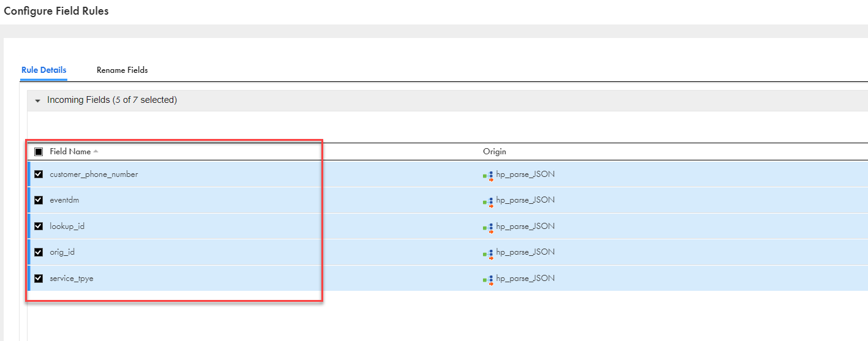Click the origin icon in service_tpye row
Screen dimensions: 868x341
(488, 280)
